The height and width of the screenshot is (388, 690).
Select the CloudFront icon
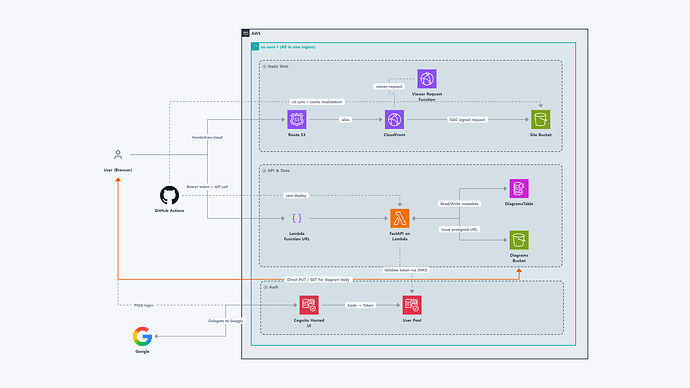tap(394, 120)
